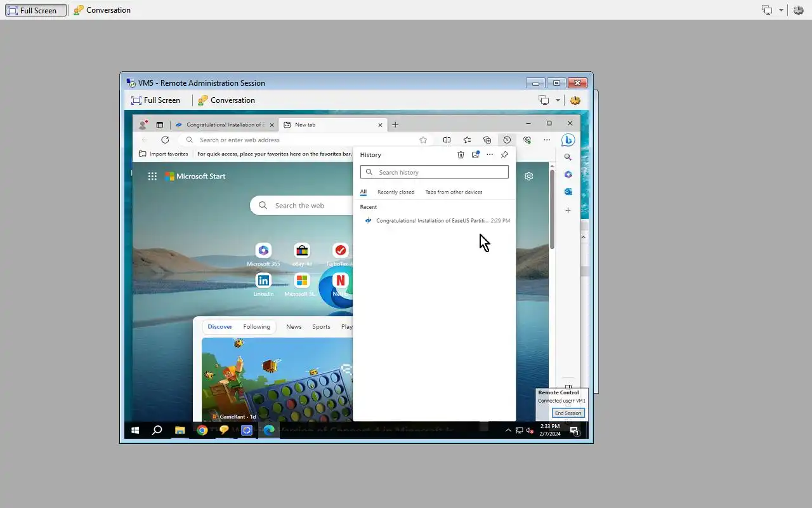Select the All history tab
The width and height of the screenshot is (812, 508).
[363, 192]
